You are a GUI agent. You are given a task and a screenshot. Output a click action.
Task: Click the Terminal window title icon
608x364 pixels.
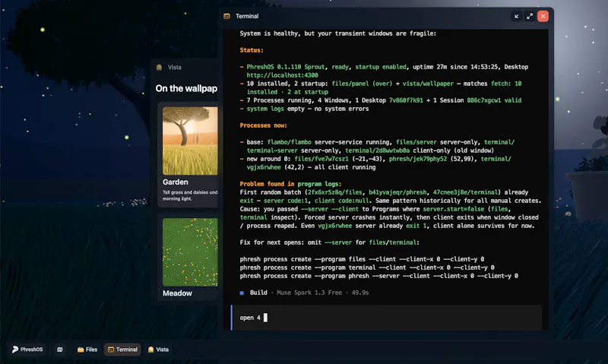226,16
